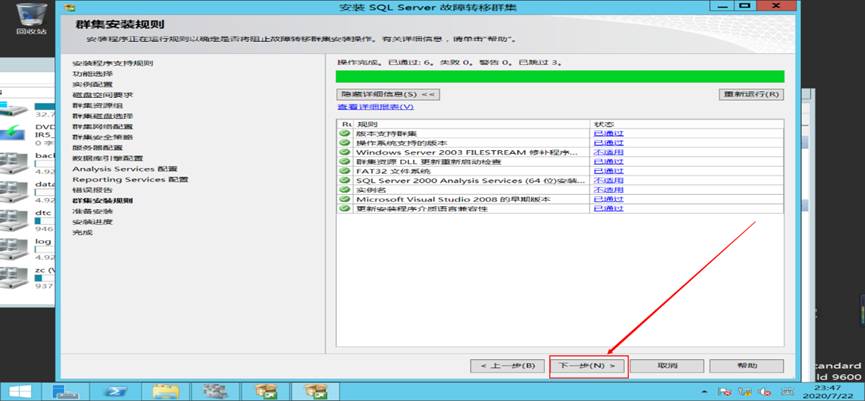The height and width of the screenshot is (401, 865).
Task: Open File Explorer from the taskbar
Action: [165, 392]
